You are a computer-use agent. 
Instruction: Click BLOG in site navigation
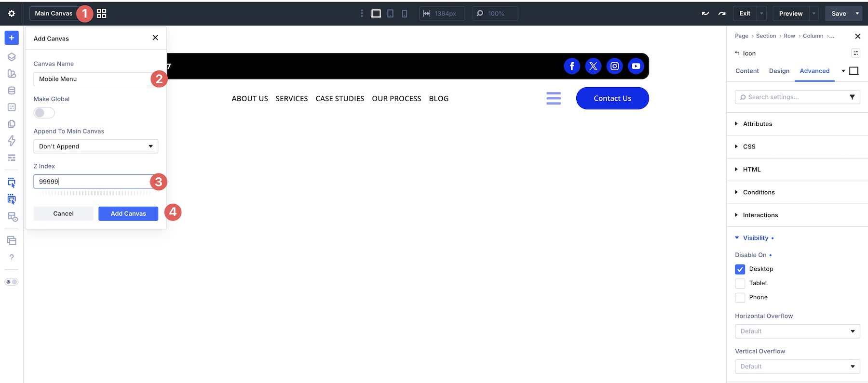pos(439,98)
